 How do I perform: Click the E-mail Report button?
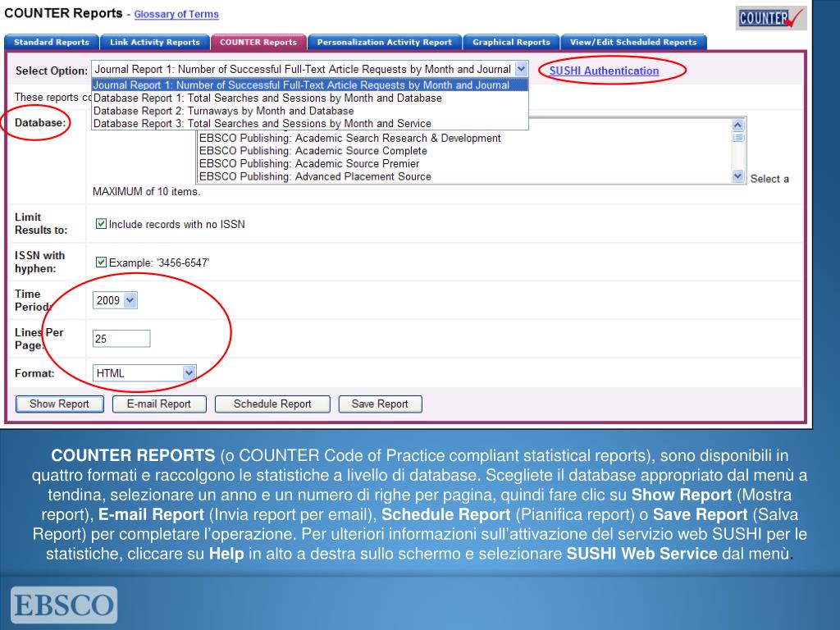coord(159,404)
